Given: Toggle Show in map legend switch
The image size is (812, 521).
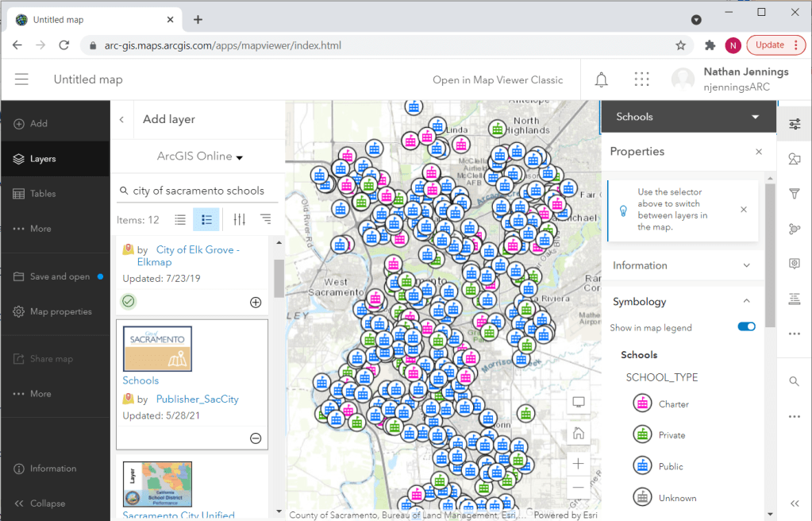Looking at the screenshot, I should pos(746,327).
